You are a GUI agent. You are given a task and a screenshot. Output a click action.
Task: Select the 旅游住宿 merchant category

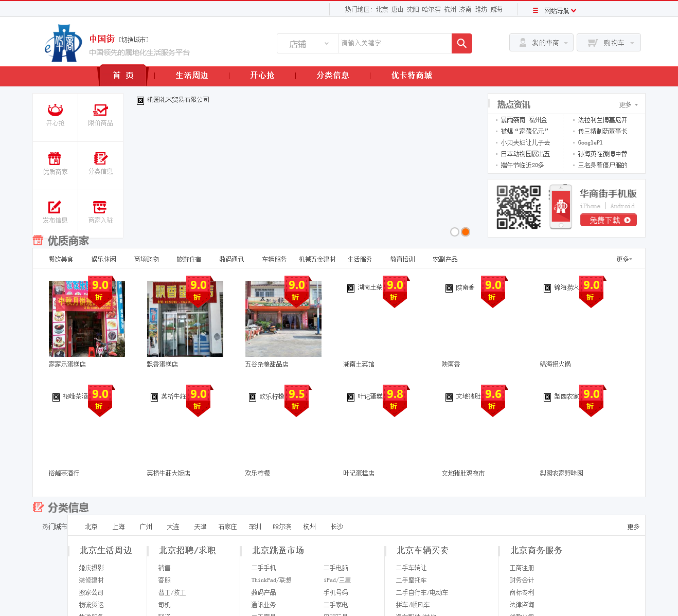189,259
